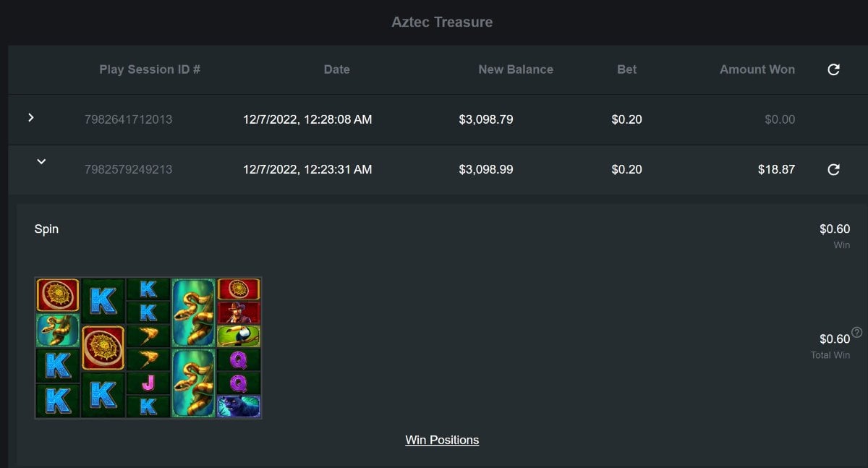Click the Amount Won column header
This screenshot has width=868, height=468.
757,69
